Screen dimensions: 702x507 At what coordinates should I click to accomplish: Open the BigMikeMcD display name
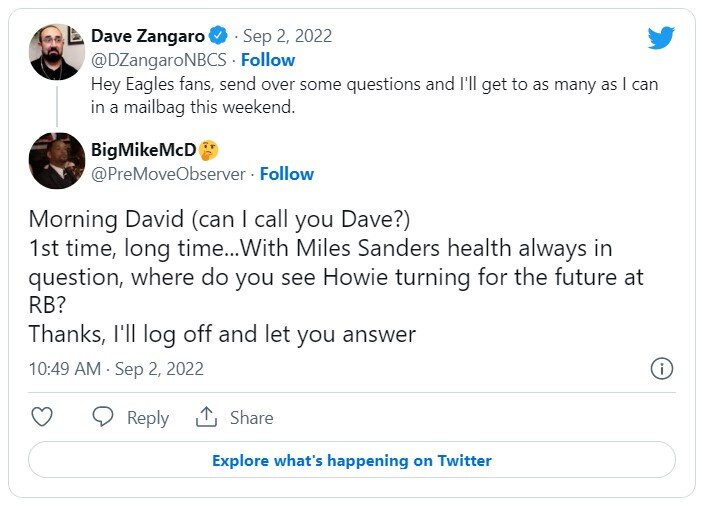(144, 150)
